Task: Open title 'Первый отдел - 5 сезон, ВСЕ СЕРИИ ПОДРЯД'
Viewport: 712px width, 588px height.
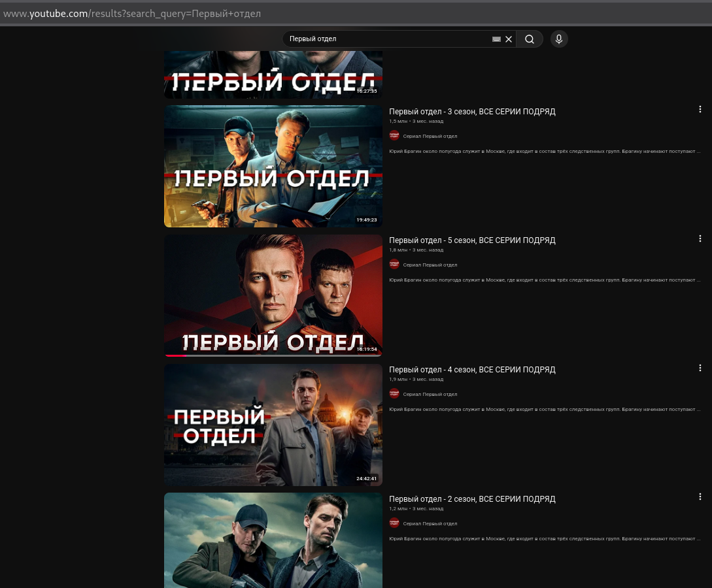Action: (472, 240)
